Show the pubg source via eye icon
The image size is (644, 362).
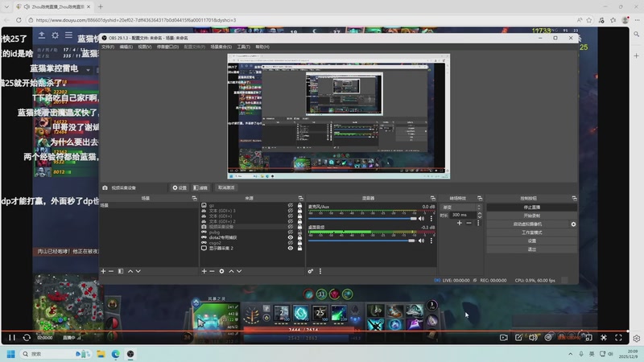pos(291,232)
